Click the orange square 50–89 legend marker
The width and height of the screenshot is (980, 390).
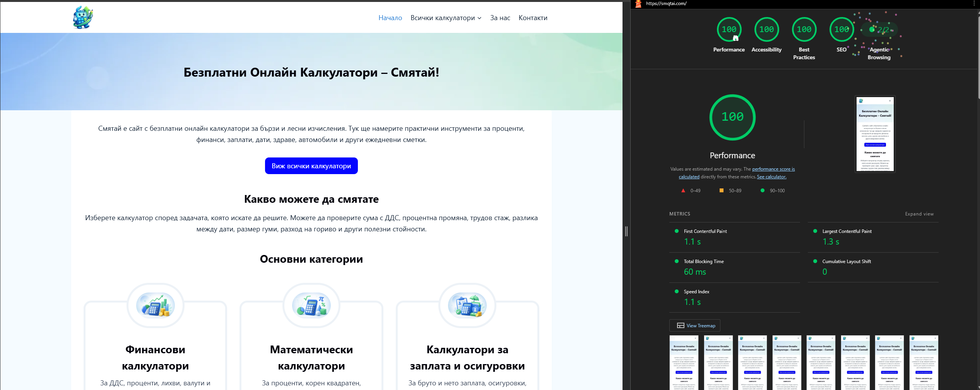[721, 190]
